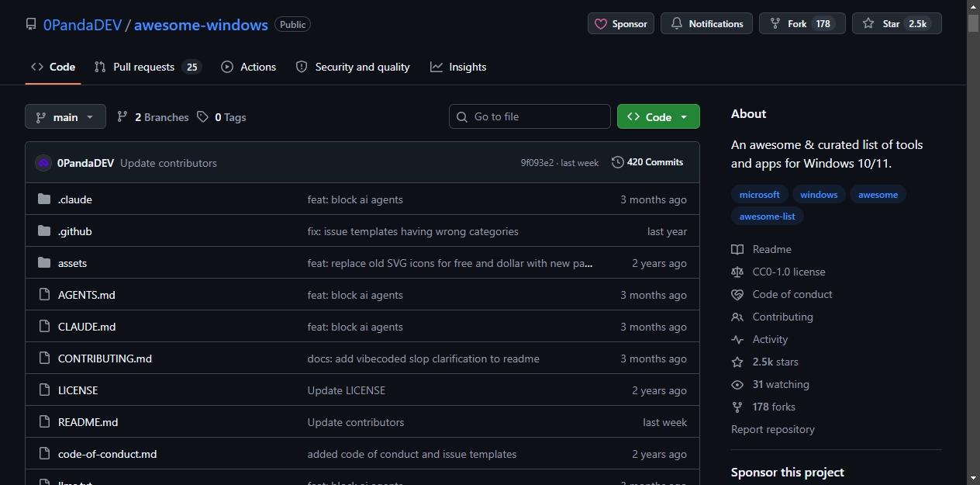Click the eye icon beside 31 watching
The width and height of the screenshot is (980, 485).
click(x=737, y=384)
